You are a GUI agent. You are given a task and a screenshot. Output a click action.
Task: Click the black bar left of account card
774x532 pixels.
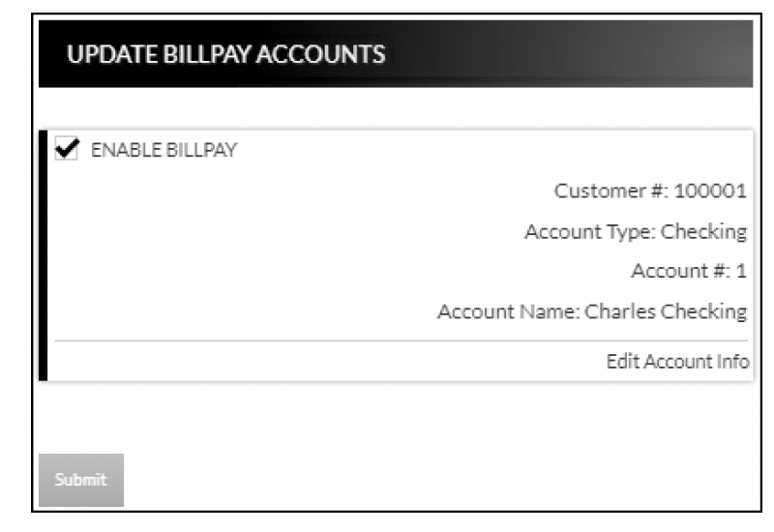43,255
